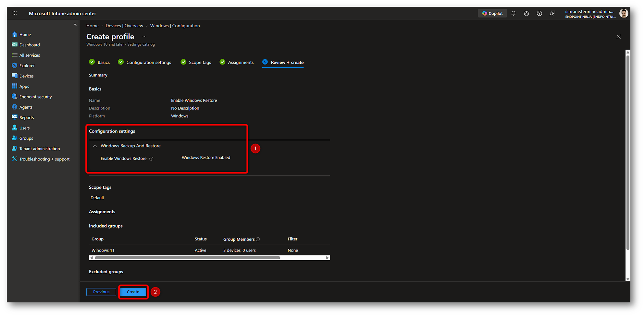644x316 pixels.
Task: Open the notifications bell
Action: tap(514, 13)
